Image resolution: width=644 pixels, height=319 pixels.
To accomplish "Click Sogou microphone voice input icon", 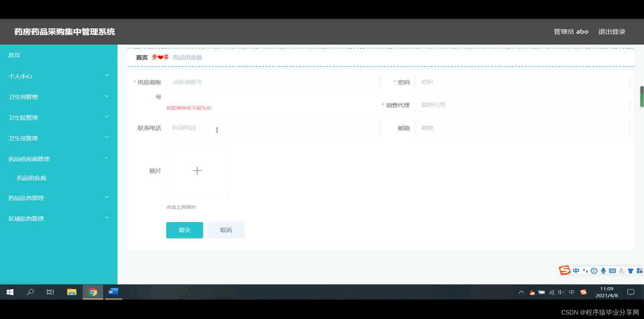I will (603, 271).
